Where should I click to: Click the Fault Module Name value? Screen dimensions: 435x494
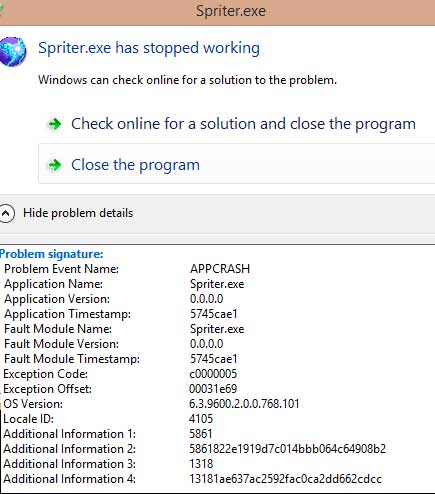(x=217, y=329)
